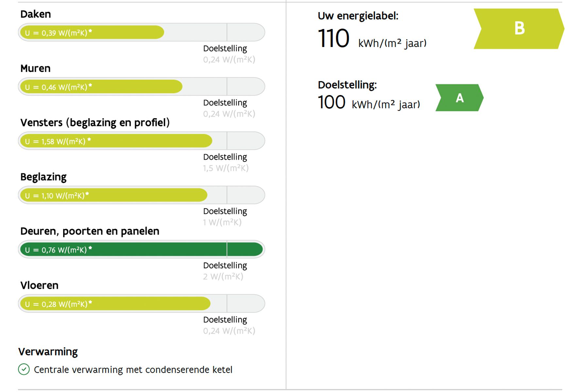The width and height of the screenshot is (578, 392).
Task: Click the green checkmark icon beside Centrale verwarming
Action: (x=24, y=369)
